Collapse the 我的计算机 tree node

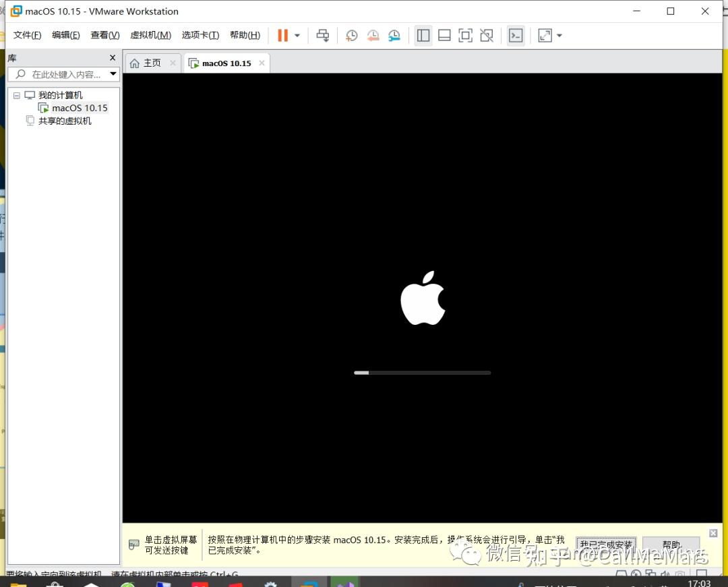coord(17,95)
